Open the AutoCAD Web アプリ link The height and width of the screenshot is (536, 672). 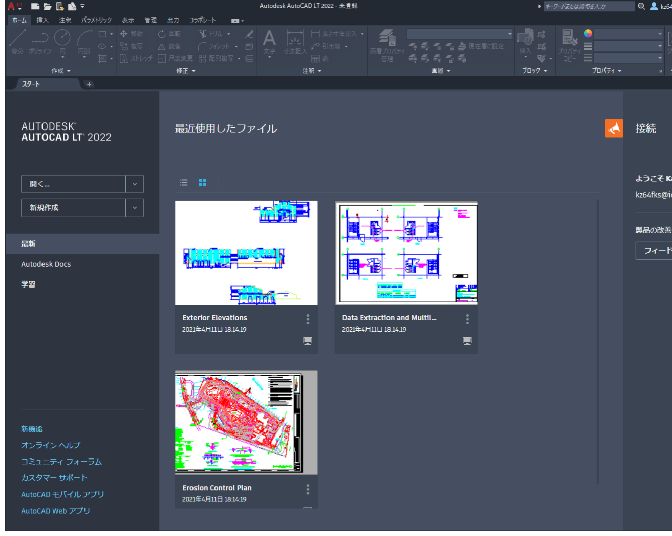pos(56,511)
